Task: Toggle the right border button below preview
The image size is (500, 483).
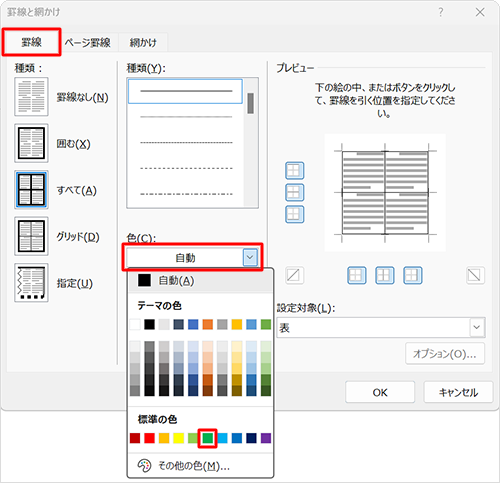Action: [413, 275]
